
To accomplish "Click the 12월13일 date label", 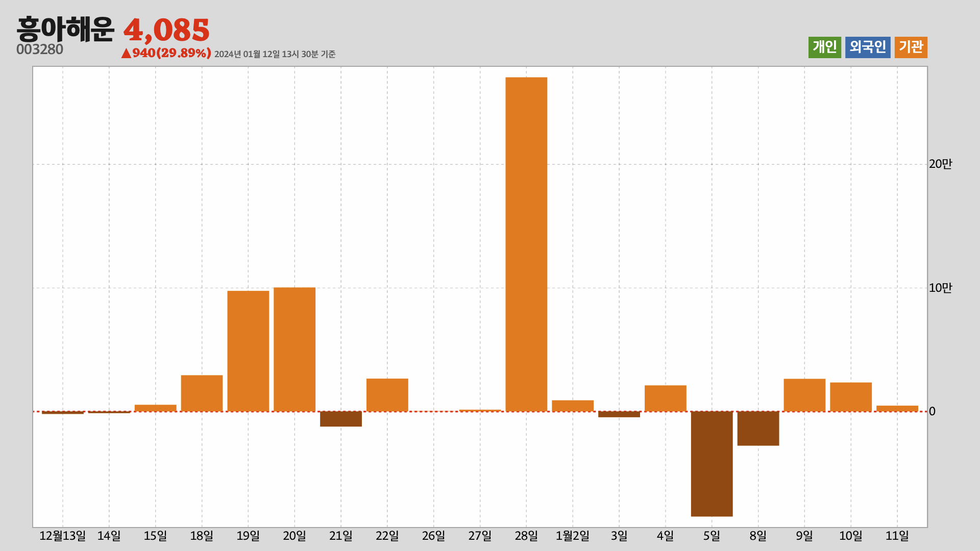I will point(63,536).
